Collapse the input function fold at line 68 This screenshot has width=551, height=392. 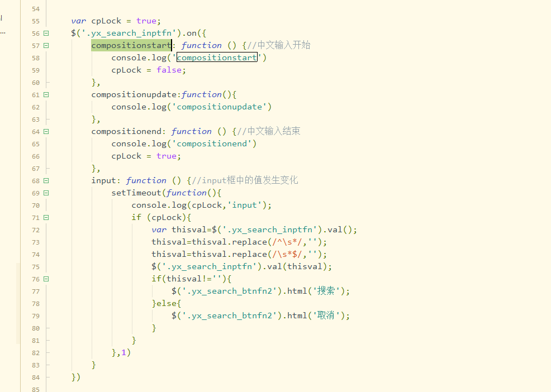46,181
